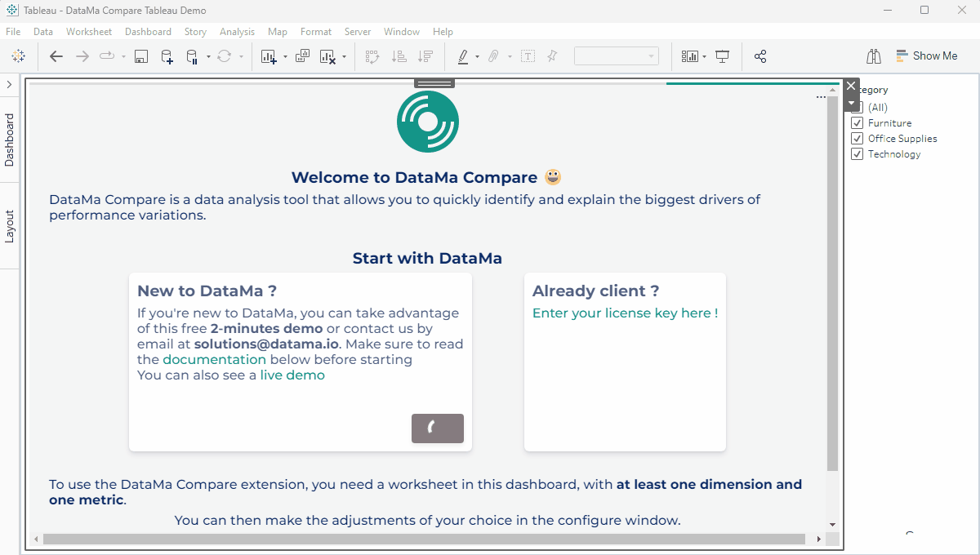Image resolution: width=980 pixels, height=555 pixels.
Task: Open the Analysis menu
Action: tap(237, 32)
